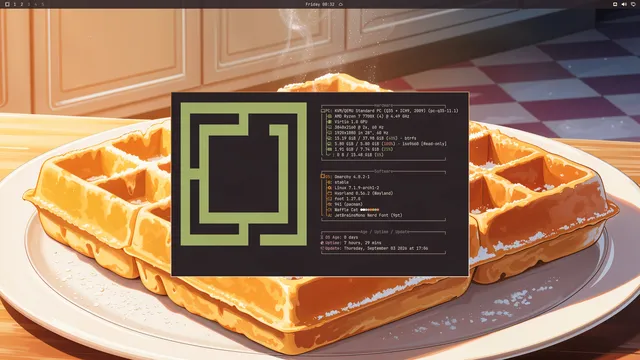Screen dimensions: 640x360
Task: Click the Friday 08:32 clock
Action: (x=320, y=4)
